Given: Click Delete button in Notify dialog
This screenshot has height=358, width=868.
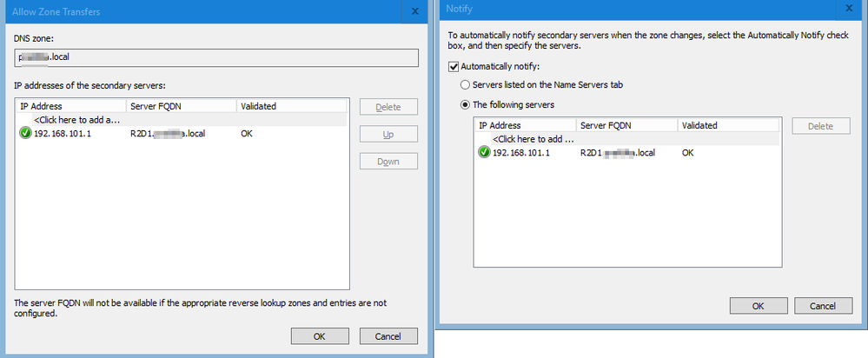Looking at the screenshot, I should 821,127.
